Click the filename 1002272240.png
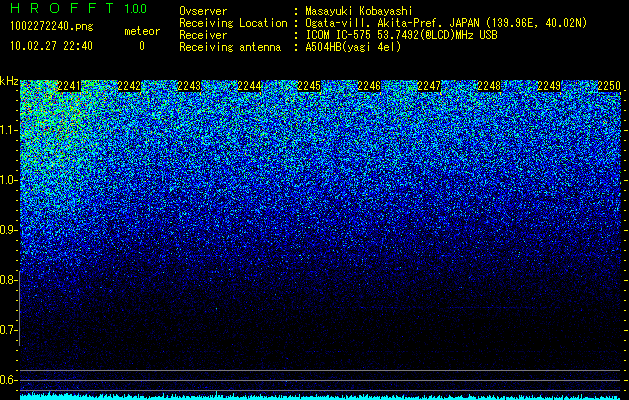This screenshot has width=629, height=400. click(x=52, y=26)
